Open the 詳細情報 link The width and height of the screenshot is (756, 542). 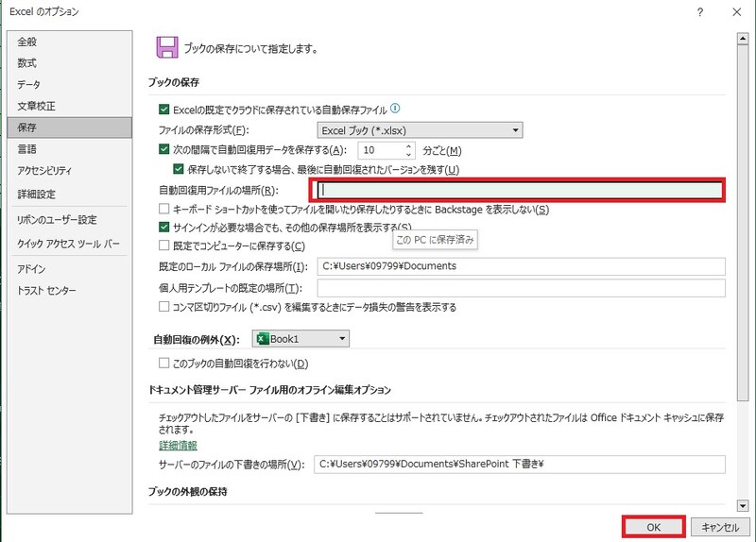178,445
